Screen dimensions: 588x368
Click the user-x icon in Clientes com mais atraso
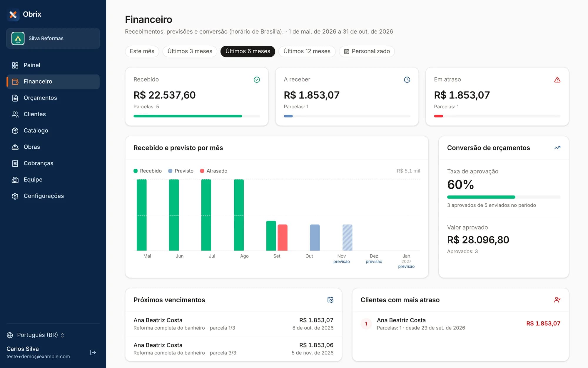557,300
